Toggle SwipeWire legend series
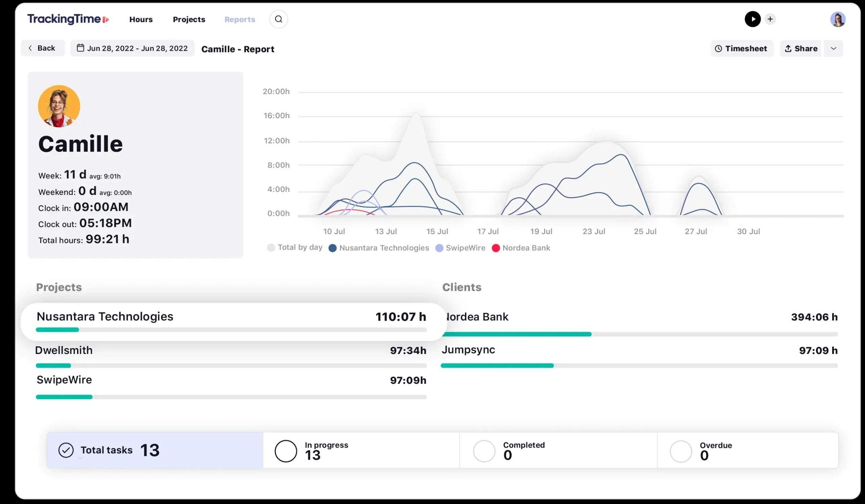Screen dimensions: 865x504 [x=460, y=248]
